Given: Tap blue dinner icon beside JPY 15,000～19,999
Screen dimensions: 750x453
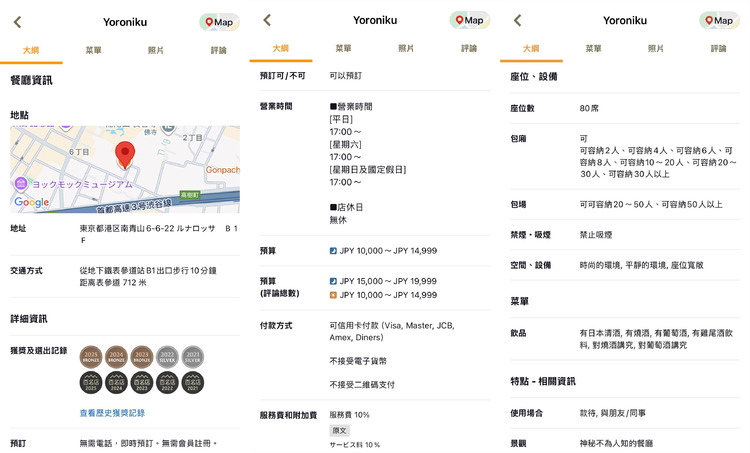Looking at the screenshot, I should (x=333, y=281).
